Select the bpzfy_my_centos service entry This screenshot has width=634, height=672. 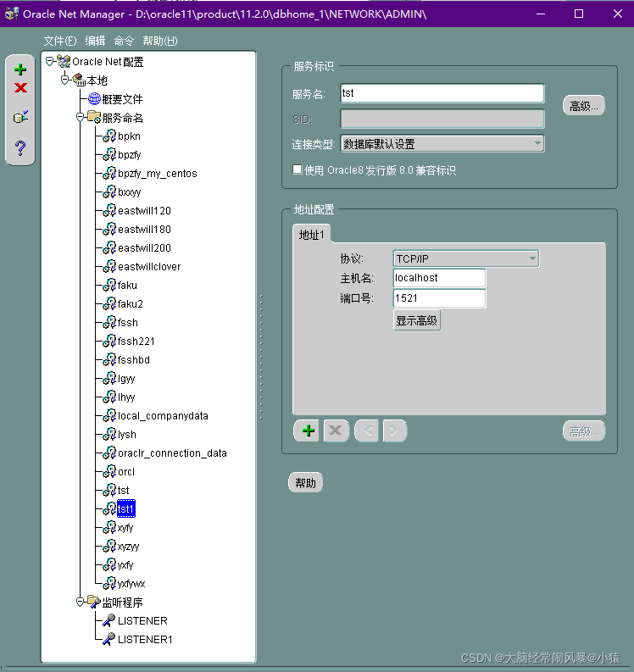pos(158,174)
